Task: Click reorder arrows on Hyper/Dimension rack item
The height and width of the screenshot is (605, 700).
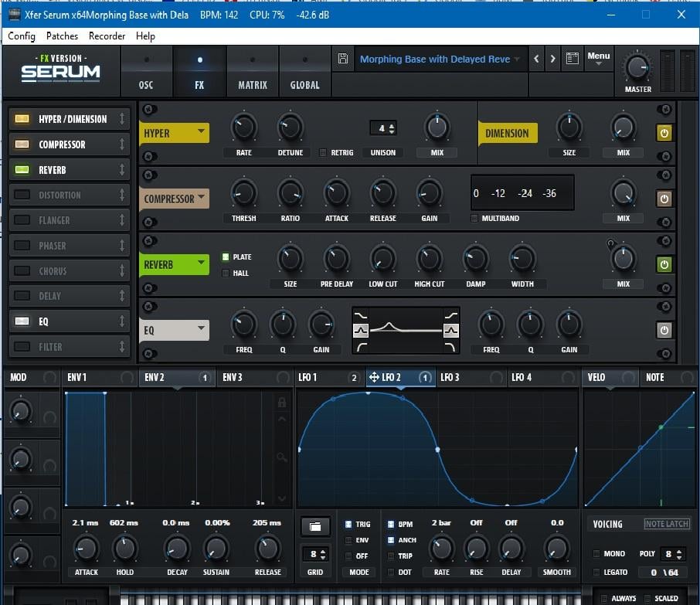Action: point(122,119)
